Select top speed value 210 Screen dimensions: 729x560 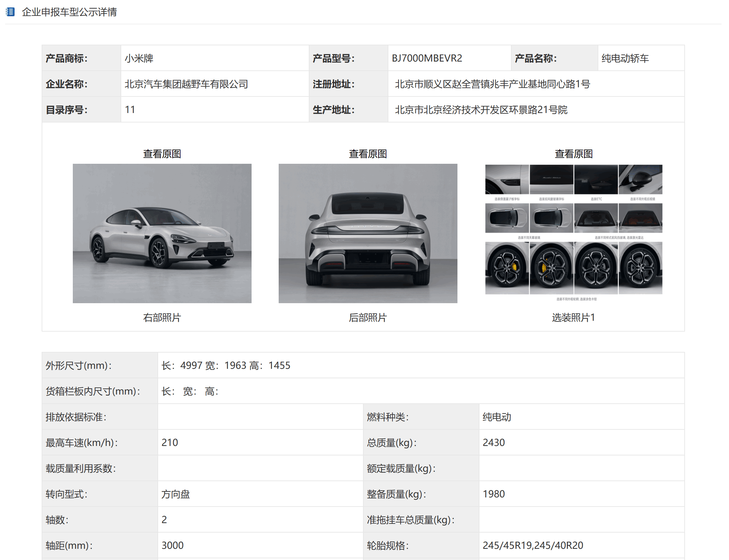click(x=170, y=443)
